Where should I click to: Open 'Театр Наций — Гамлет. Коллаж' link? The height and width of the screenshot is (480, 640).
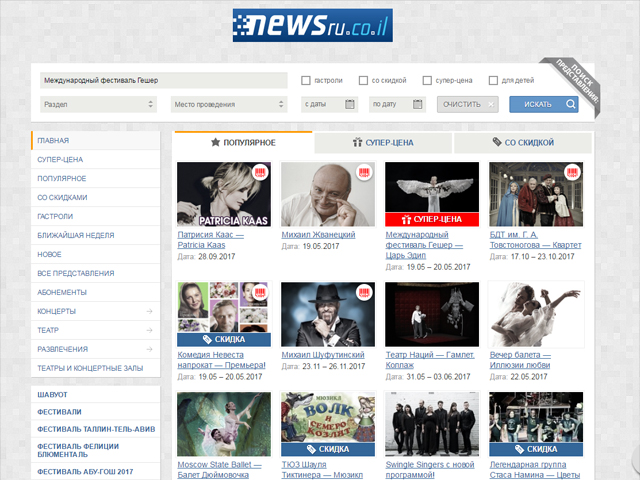[430, 360]
